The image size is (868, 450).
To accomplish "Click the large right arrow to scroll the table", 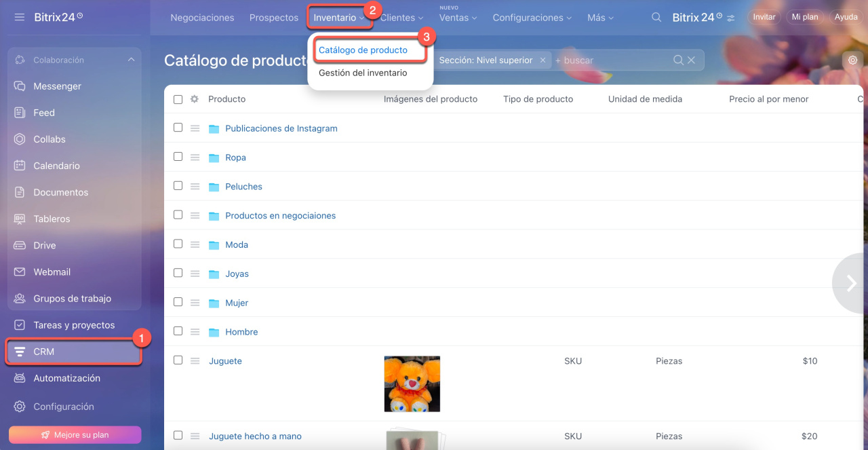I will (x=851, y=283).
